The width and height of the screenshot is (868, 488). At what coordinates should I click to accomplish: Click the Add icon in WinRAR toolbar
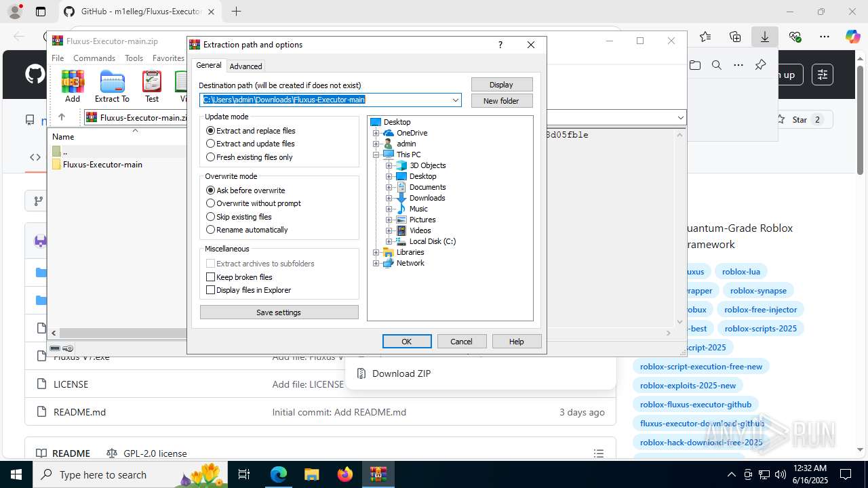[73, 86]
